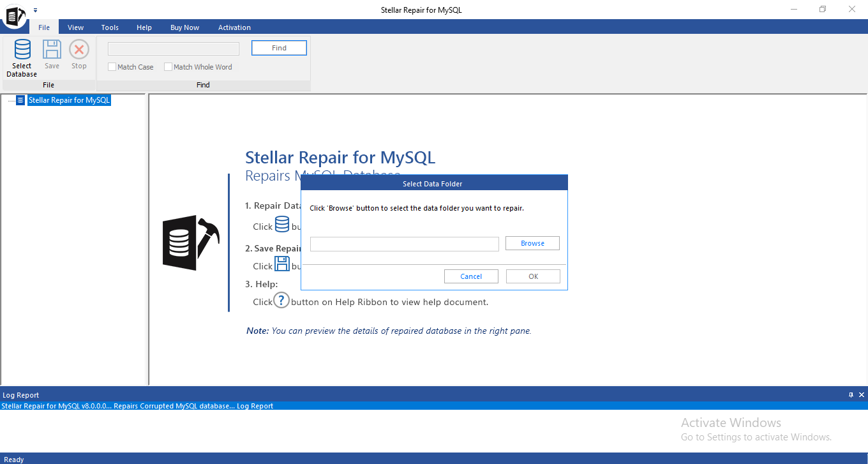The width and height of the screenshot is (868, 464).
Task: Close the Log Report panel
Action: 862,395
